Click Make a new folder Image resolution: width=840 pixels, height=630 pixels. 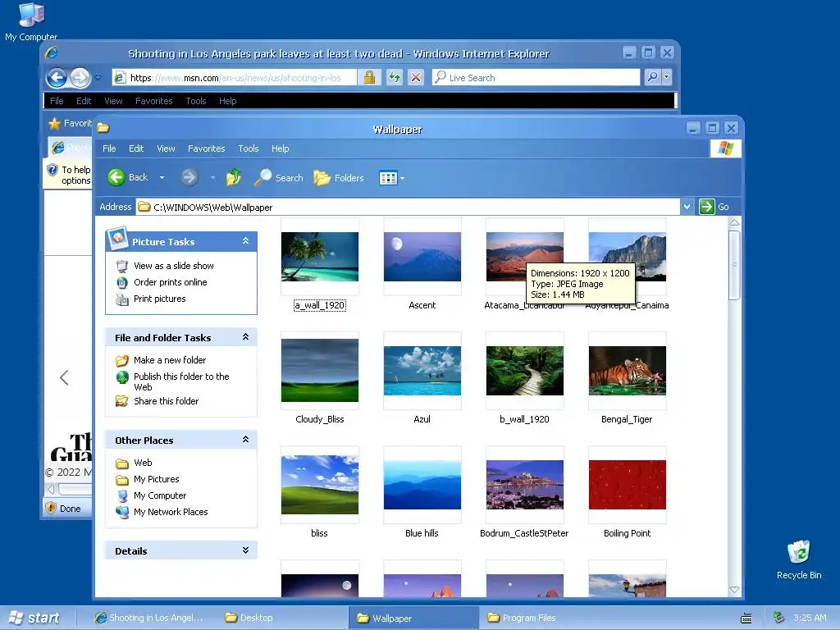[x=170, y=360]
